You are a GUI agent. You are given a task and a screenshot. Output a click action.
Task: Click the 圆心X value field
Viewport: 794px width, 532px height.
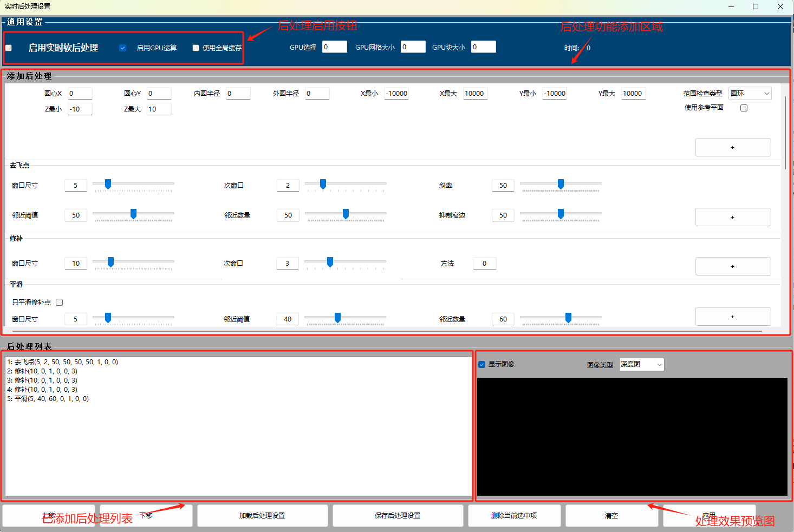pyautogui.click(x=80, y=94)
